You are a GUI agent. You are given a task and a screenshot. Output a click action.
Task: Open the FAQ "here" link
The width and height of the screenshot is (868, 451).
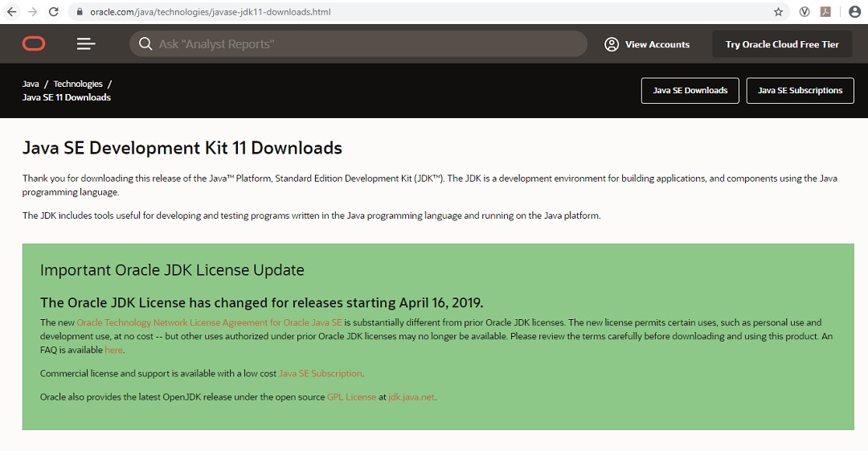(113, 350)
